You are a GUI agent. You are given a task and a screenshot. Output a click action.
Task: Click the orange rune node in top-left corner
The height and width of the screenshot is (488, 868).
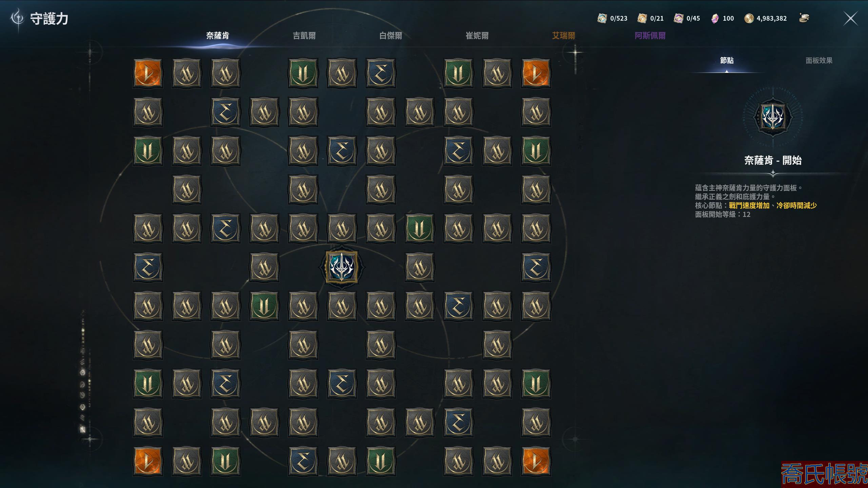point(147,74)
